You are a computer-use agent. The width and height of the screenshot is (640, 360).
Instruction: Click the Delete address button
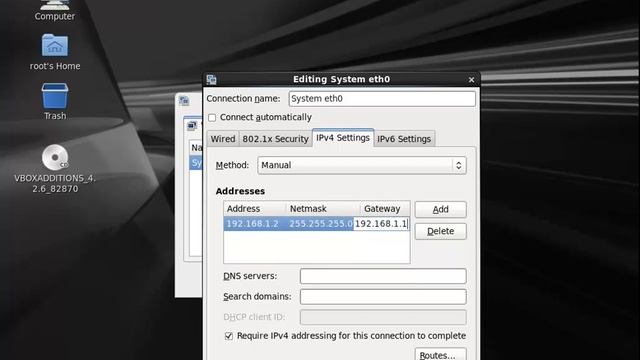pos(440,231)
